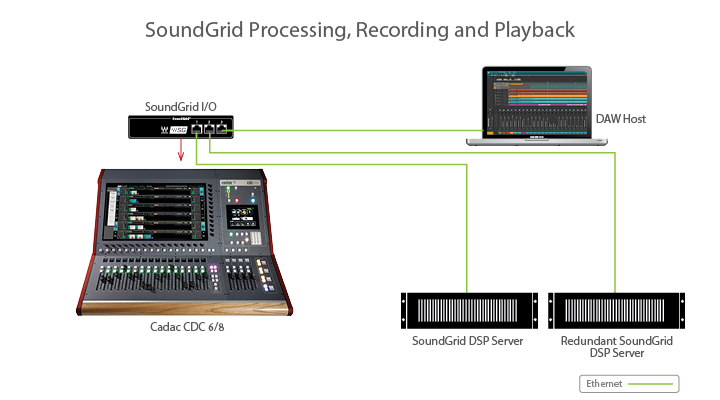Click the 'Redundant SoundGrid DSP Server' label

coord(617,347)
